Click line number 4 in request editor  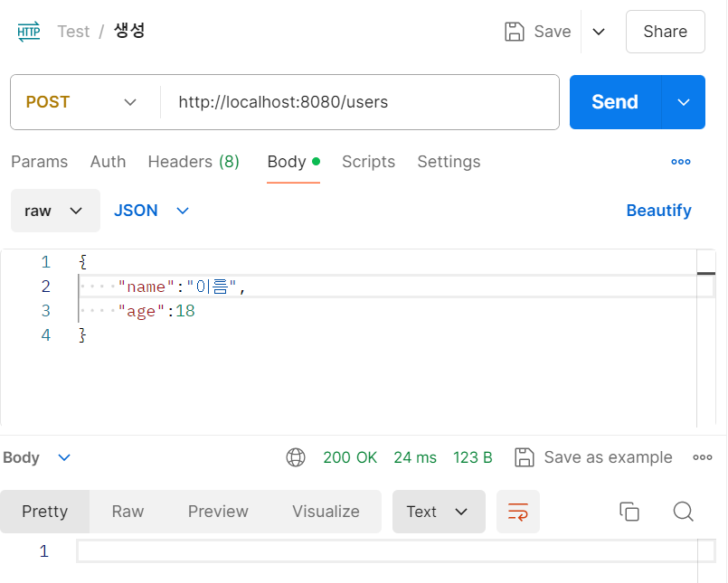(x=45, y=335)
